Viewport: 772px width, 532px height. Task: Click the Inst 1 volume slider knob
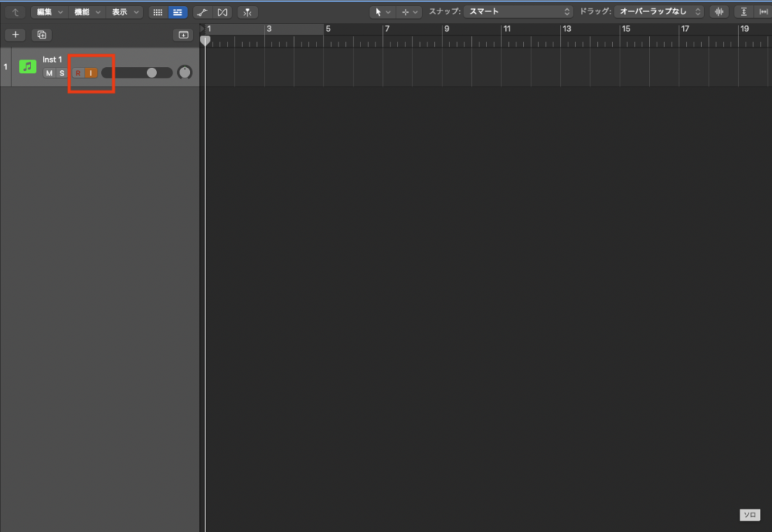click(x=152, y=73)
